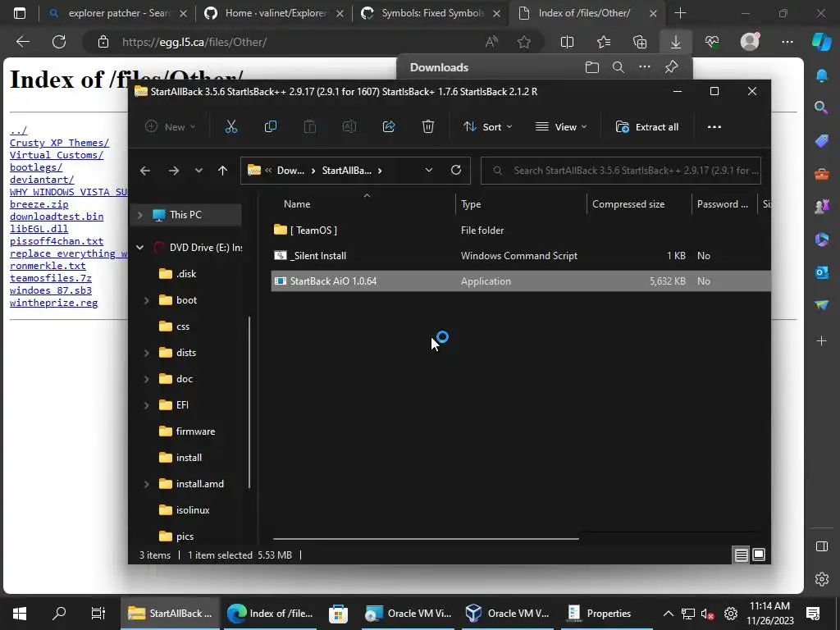Select the _Silent Install script file

[521, 256]
